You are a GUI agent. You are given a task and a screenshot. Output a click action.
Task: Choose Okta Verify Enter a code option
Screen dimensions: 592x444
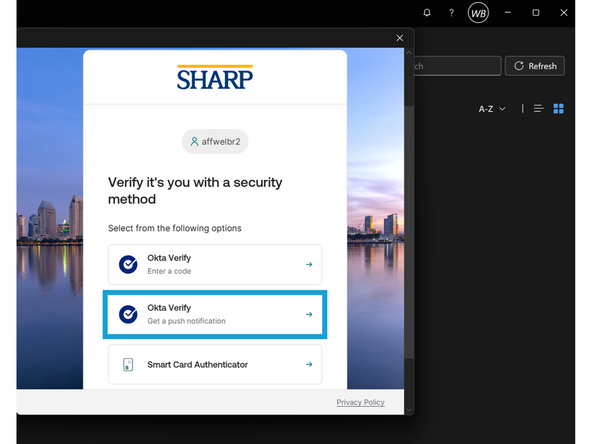point(215,264)
